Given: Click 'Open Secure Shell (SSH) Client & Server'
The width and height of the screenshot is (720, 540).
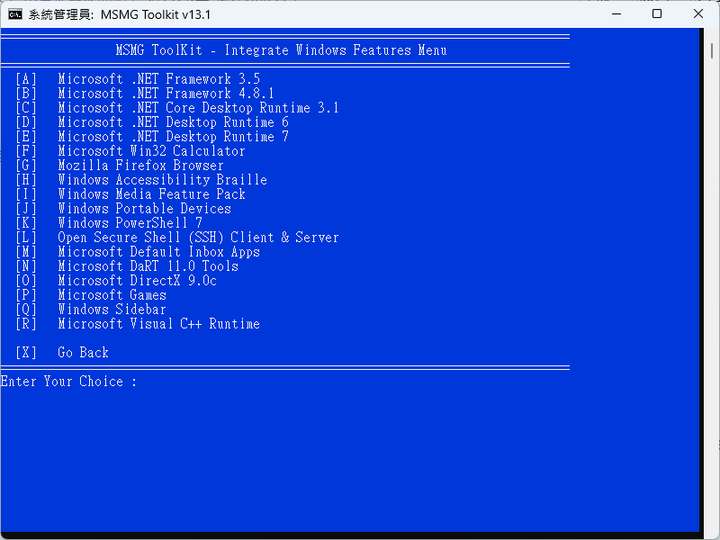Looking at the screenshot, I should coord(198,237).
